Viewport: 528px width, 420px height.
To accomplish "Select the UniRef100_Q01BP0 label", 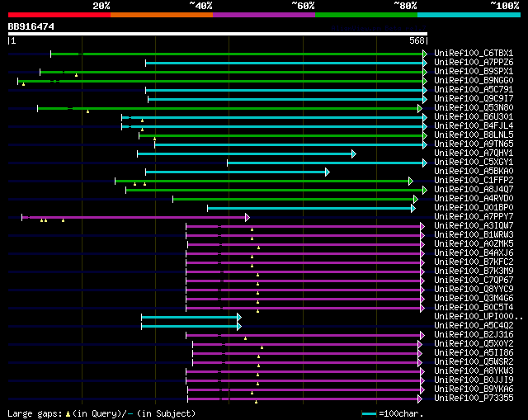I will [x=474, y=208].
